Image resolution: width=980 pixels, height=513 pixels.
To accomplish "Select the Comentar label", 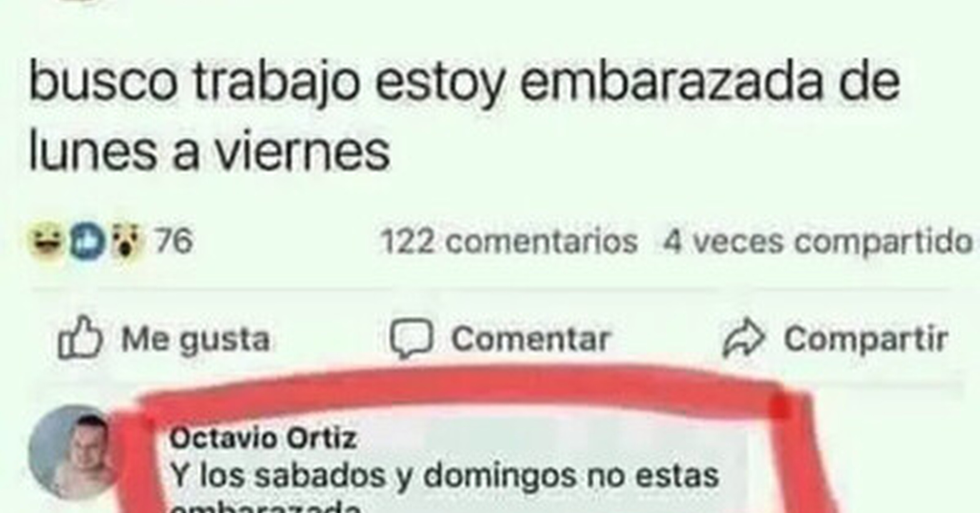I will coord(531,339).
